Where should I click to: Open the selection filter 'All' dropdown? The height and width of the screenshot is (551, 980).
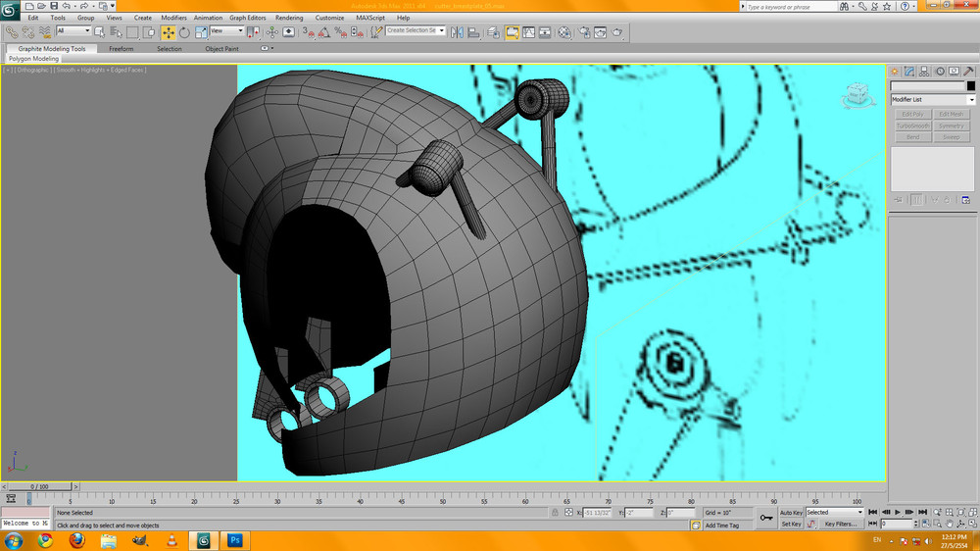pyautogui.click(x=73, y=31)
